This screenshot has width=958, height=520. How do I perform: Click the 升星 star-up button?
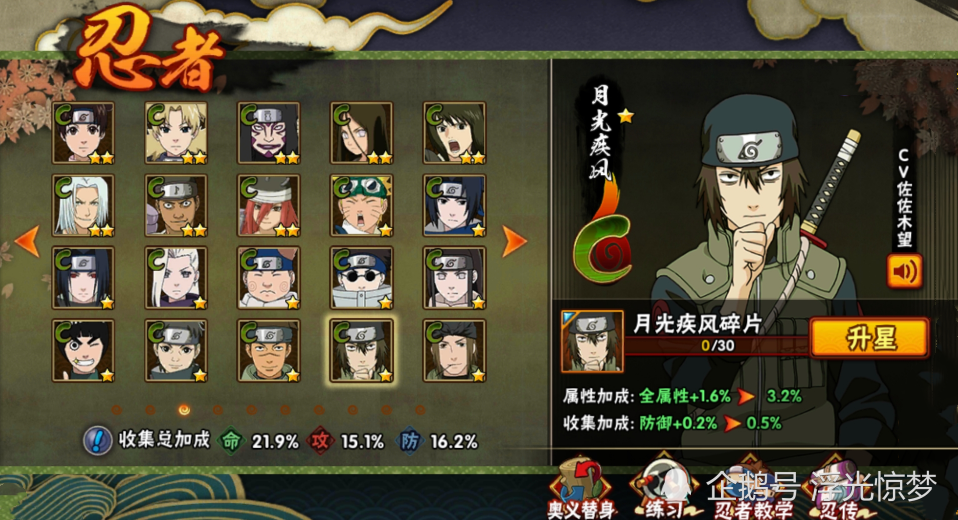[x=869, y=337]
